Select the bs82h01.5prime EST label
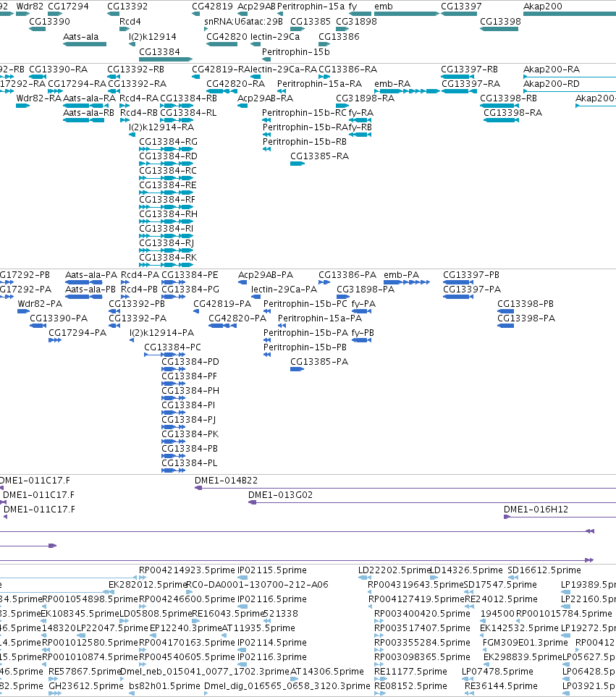 164,686
